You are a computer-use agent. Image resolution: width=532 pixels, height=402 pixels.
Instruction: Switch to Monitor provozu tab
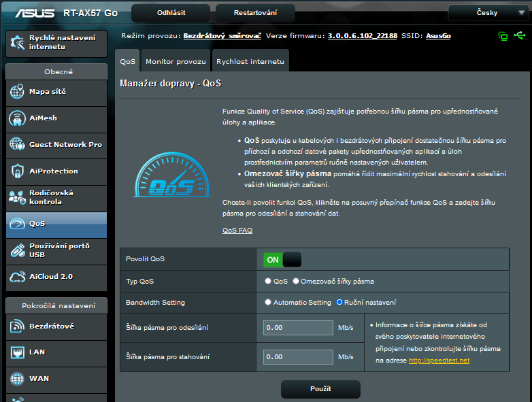click(176, 61)
